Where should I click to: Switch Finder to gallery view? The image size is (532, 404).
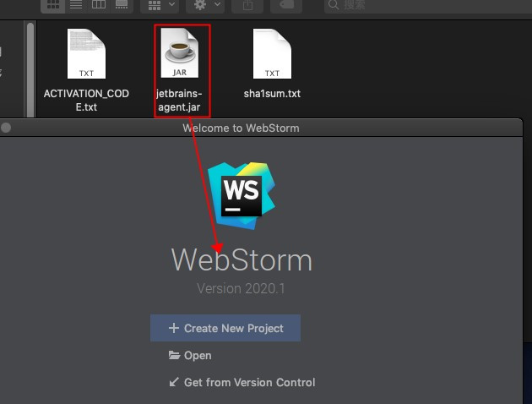[122, 5]
